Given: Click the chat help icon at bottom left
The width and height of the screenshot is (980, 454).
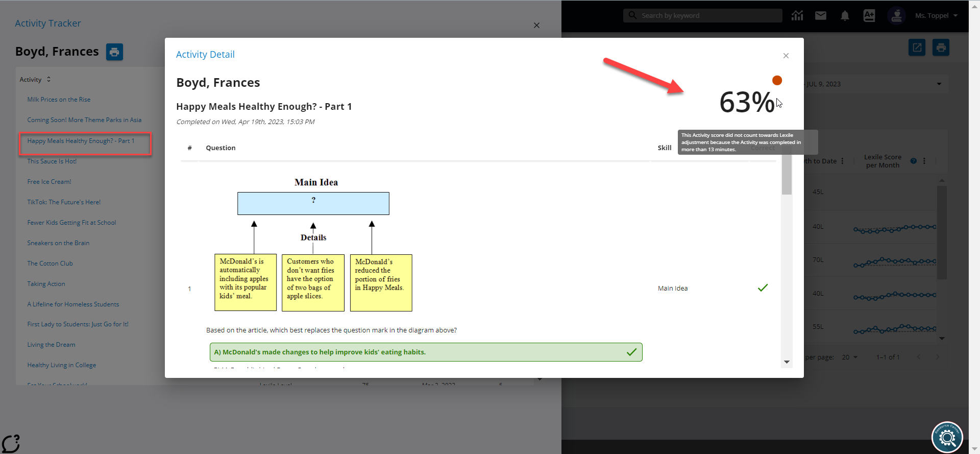Looking at the screenshot, I should pos(11,443).
